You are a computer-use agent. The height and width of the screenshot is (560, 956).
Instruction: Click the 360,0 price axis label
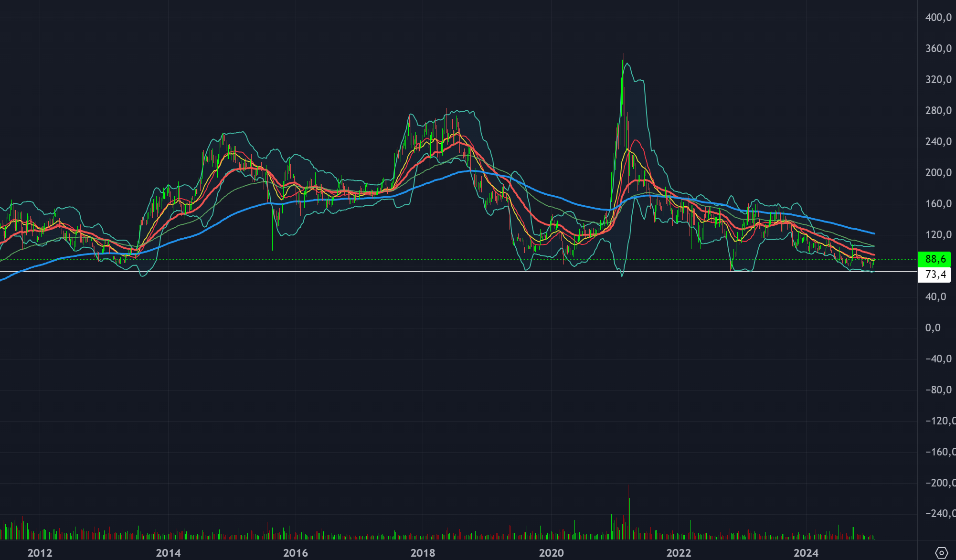click(938, 49)
